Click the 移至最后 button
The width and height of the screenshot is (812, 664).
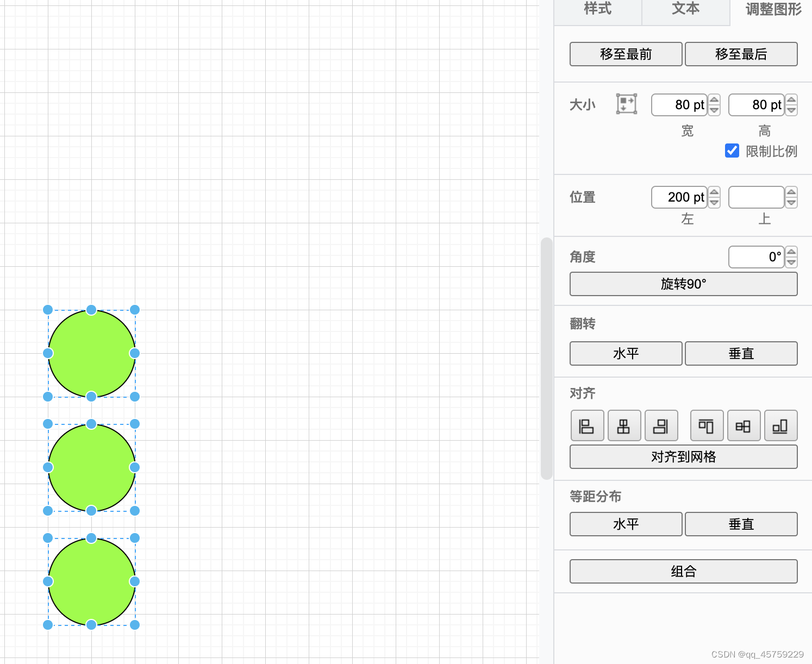tap(741, 54)
